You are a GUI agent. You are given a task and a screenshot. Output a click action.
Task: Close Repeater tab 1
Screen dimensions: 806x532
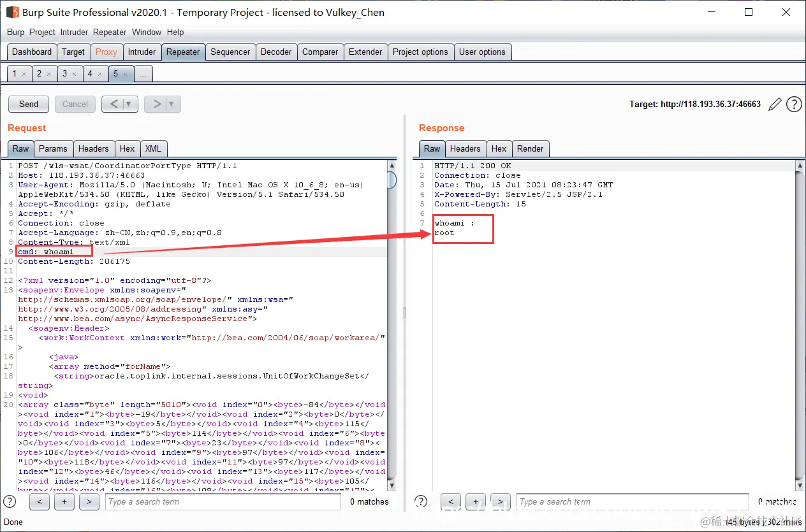point(24,75)
